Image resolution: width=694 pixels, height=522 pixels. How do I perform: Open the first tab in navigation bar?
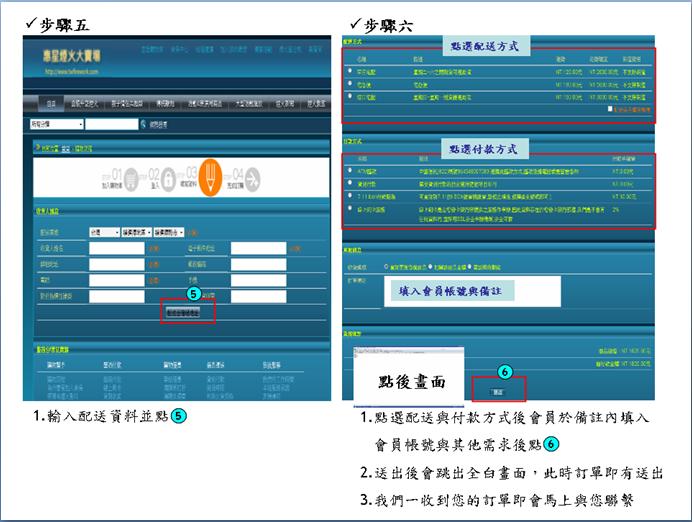51,103
